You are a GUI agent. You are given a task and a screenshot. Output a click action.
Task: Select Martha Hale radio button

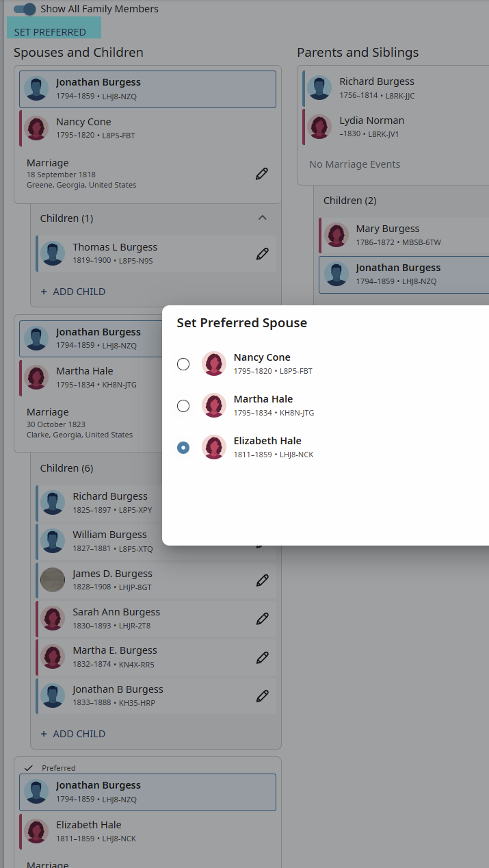click(183, 406)
